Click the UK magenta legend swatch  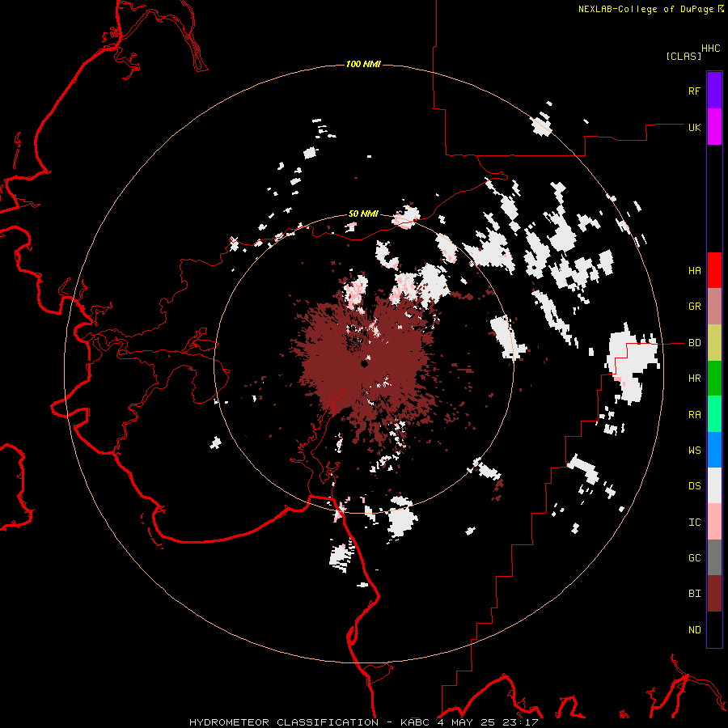coord(714,127)
